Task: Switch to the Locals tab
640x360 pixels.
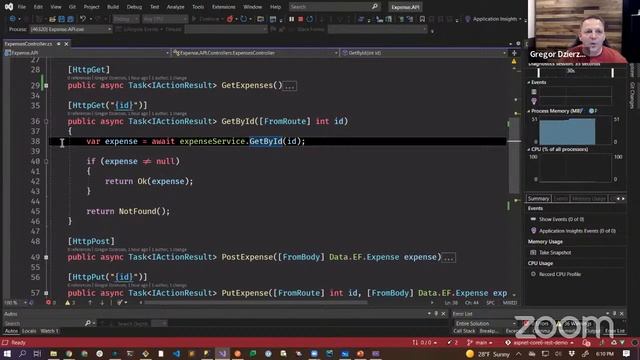Action: (x=29, y=331)
